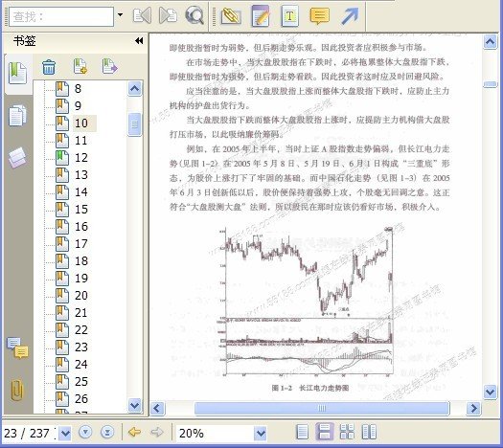Viewport: 503px width, 448px height.
Task: Go back to the previous view
Action: click(134, 432)
